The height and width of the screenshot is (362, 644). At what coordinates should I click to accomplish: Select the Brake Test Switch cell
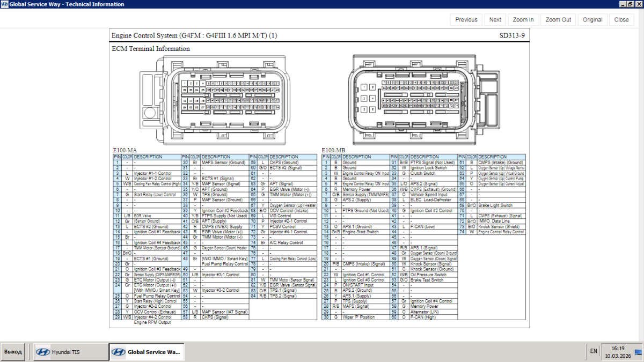point(434,280)
